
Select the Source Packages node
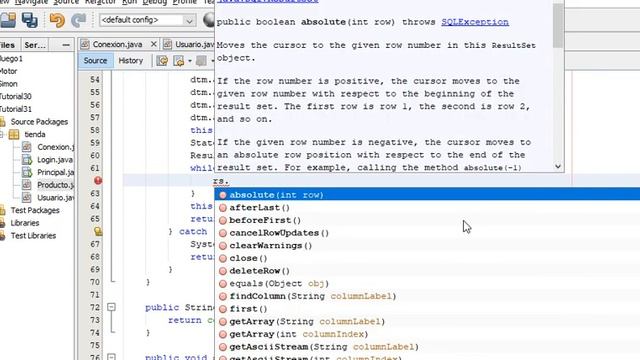[x=39, y=122]
